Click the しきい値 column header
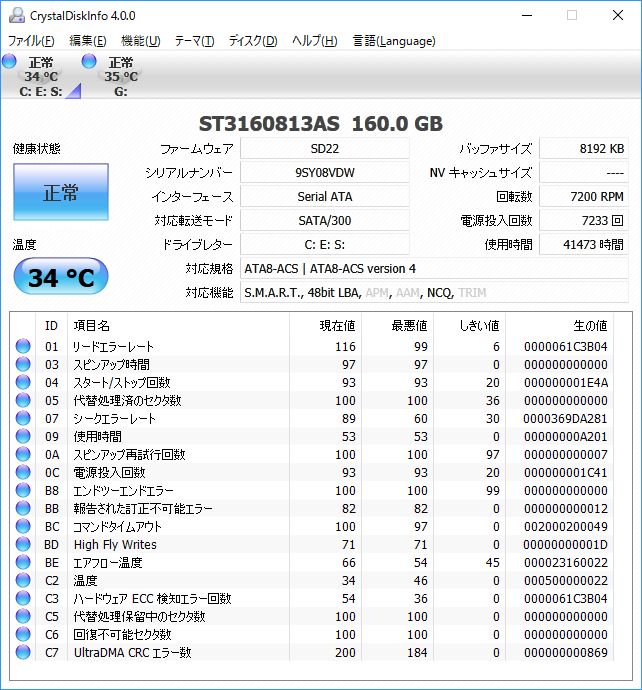Viewport: 642px width, 690px height. tap(470, 326)
